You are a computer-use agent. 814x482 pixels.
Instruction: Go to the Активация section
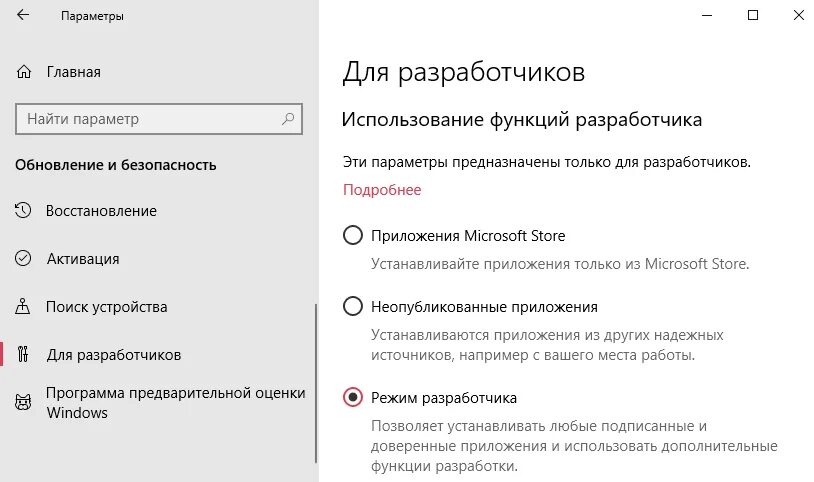pyautogui.click(x=83, y=259)
